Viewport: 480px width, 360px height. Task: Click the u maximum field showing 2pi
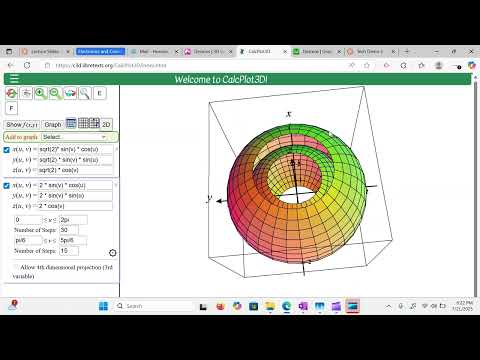(73, 220)
